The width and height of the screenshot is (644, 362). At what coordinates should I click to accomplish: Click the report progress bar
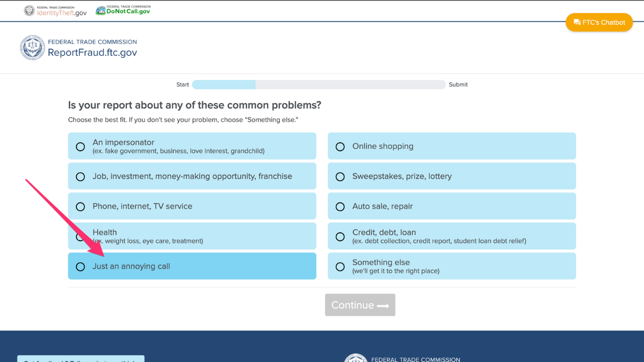pyautogui.click(x=319, y=85)
